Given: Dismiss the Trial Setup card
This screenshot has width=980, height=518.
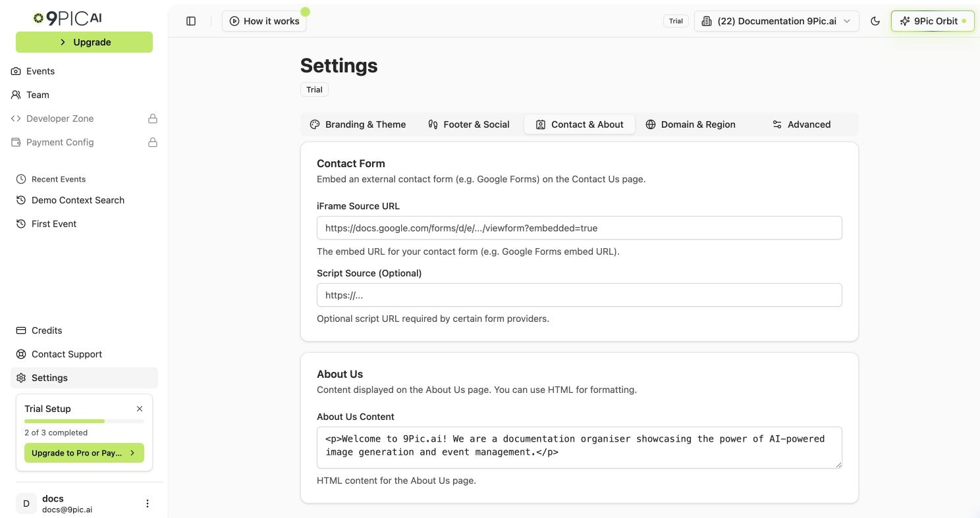Looking at the screenshot, I should [140, 409].
